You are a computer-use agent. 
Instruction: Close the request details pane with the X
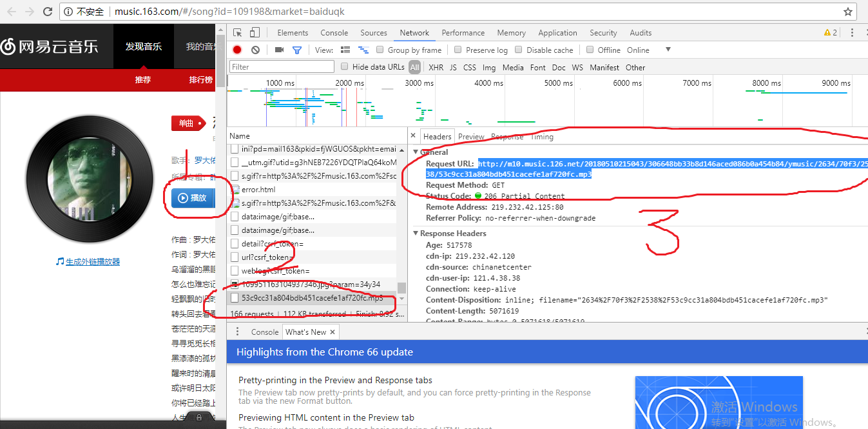pyautogui.click(x=412, y=136)
